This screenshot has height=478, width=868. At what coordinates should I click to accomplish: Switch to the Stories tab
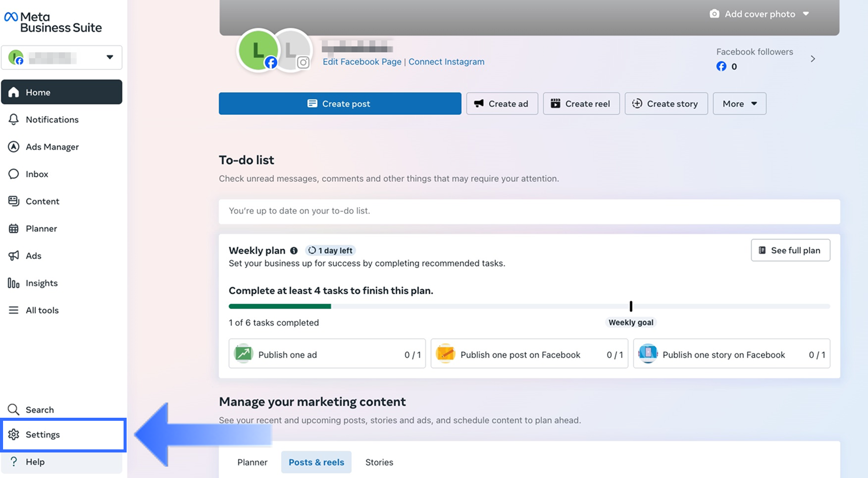point(379,462)
